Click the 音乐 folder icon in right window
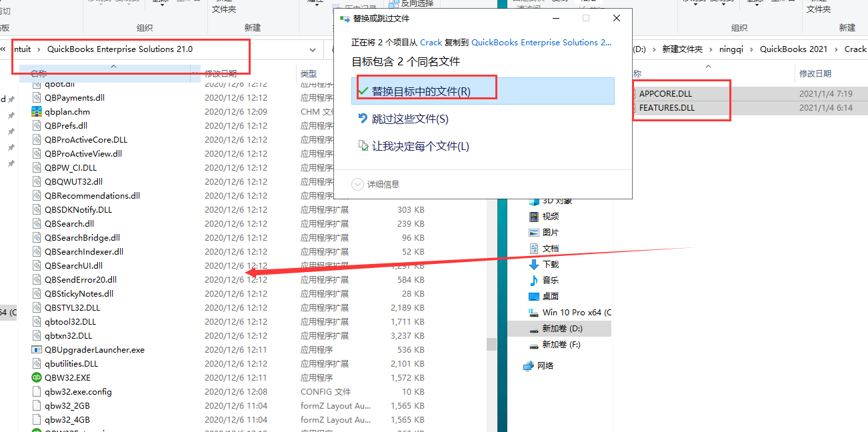 [x=533, y=281]
